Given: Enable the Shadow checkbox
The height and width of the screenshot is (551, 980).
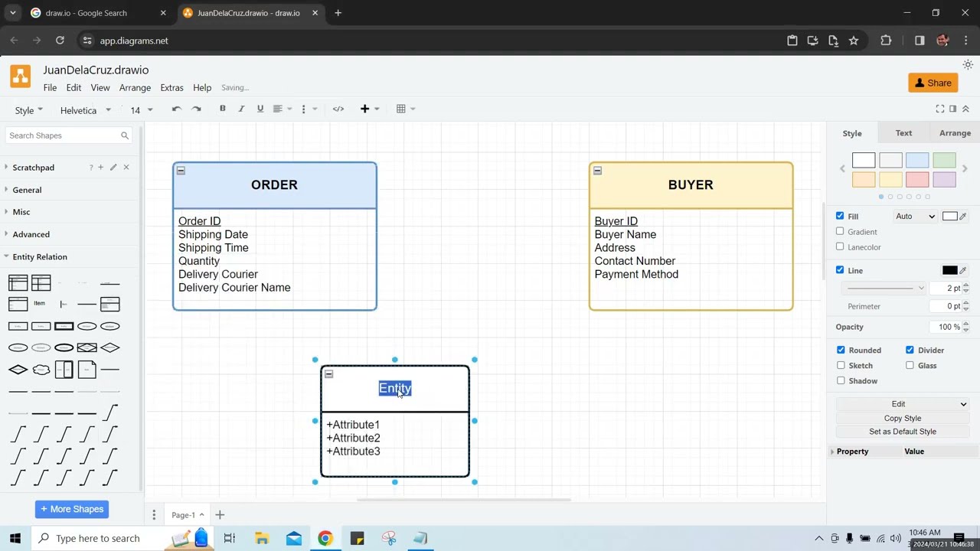Looking at the screenshot, I should coord(841,380).
